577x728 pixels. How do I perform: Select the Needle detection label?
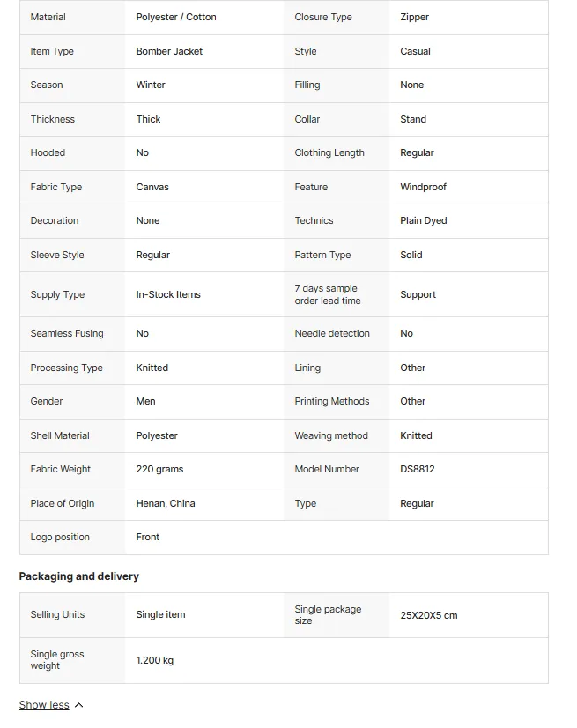pos(332,333)
